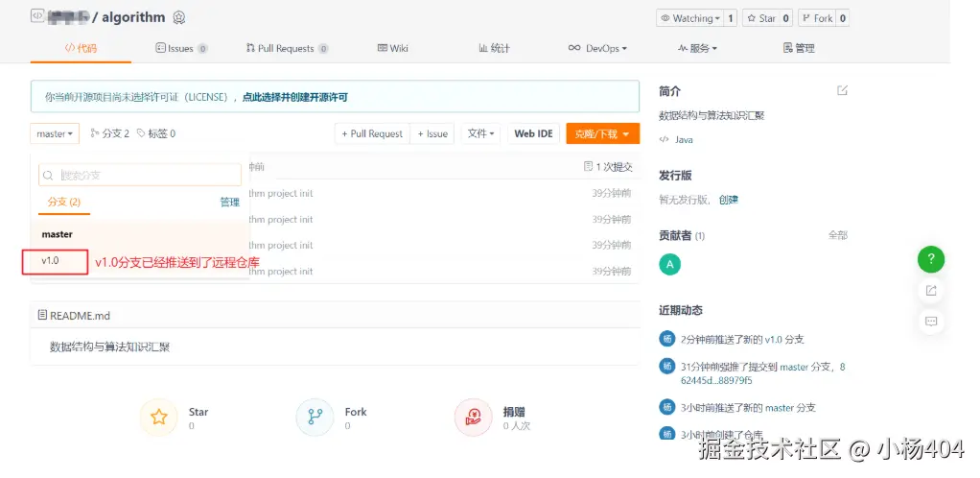Click the repository badge icon next to algorithm
Screen dimensions: 980x478
tap(178, 17)
